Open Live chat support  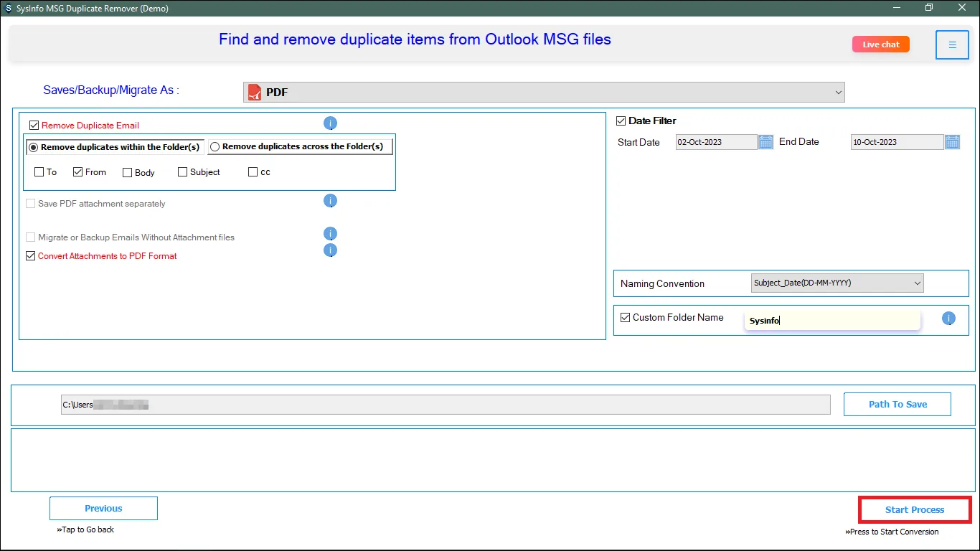(x=880, y=44)
